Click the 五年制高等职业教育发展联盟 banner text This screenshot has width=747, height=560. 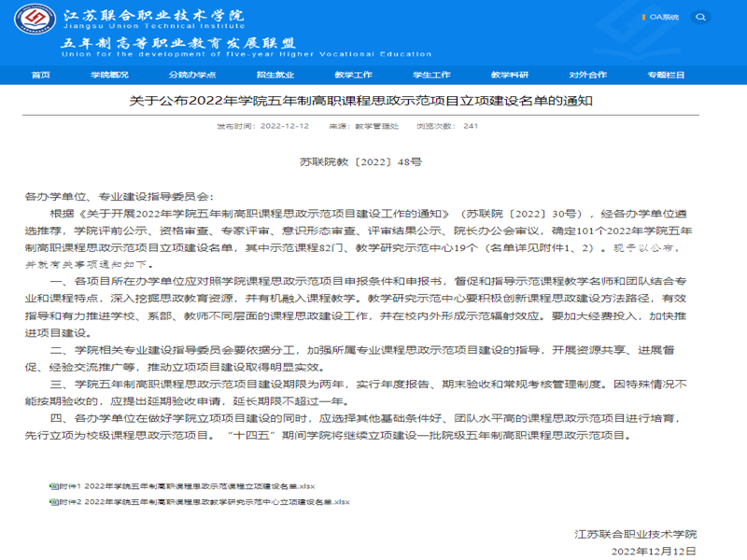pyautogui.click(x=177, y=43)
